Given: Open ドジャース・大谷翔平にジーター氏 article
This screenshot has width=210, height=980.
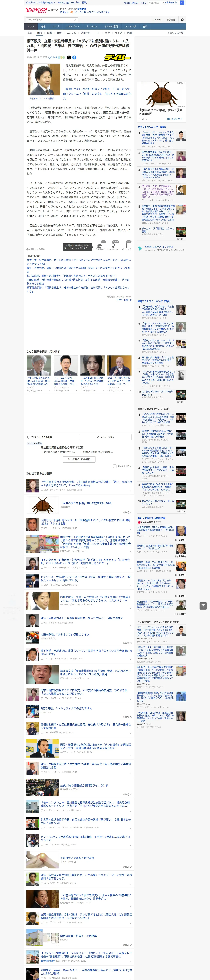Looking at the screenshot, I should (85, 579).
